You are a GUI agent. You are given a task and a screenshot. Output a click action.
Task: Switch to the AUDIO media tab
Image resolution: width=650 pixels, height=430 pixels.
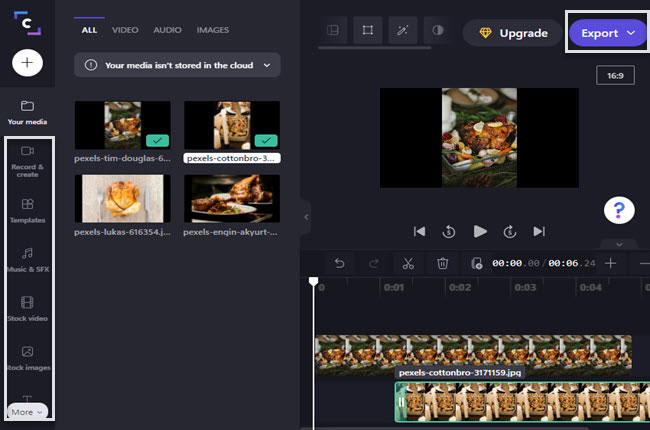(x=167, y=30)
